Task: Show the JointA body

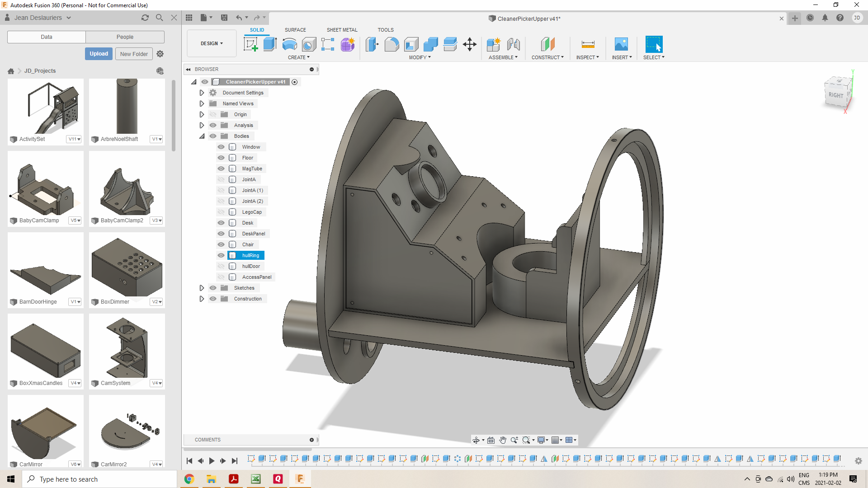Action: pyautogui.click(x=221, y=179)
